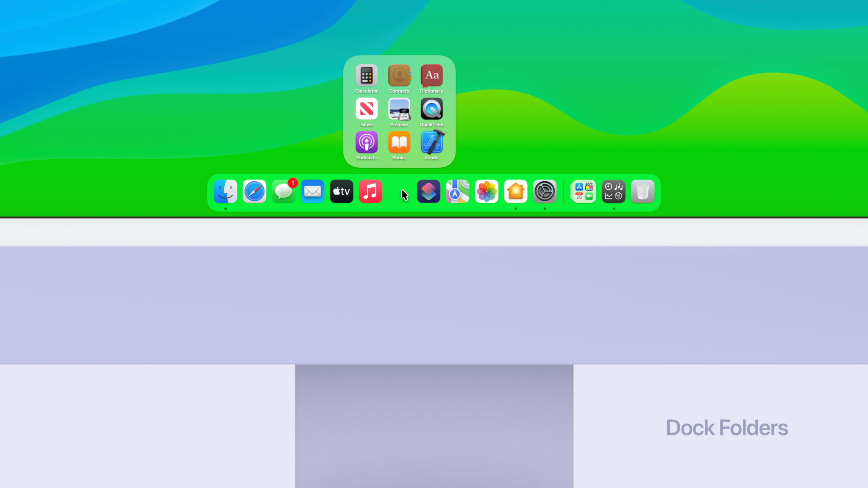868x488 pixels.
Task: Open the Books app icon
Action: [x=399, y=142]
